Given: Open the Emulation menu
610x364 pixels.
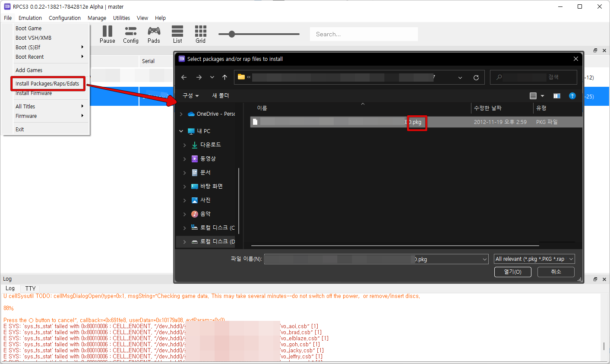Looking at the screenshot, I should click(x=30, y=18).
